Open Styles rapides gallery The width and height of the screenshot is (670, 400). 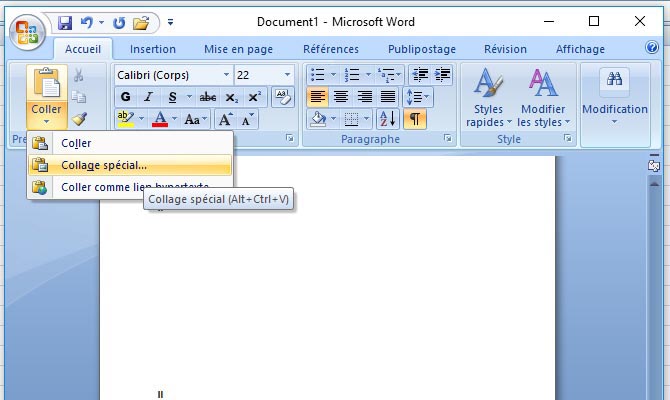[x=488, y=97]
